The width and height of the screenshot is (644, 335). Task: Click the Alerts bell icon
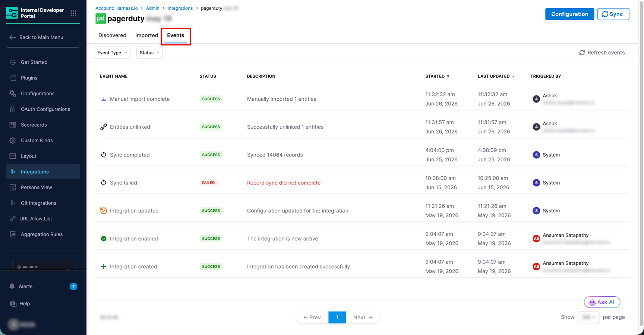click(x=12, y=286)
